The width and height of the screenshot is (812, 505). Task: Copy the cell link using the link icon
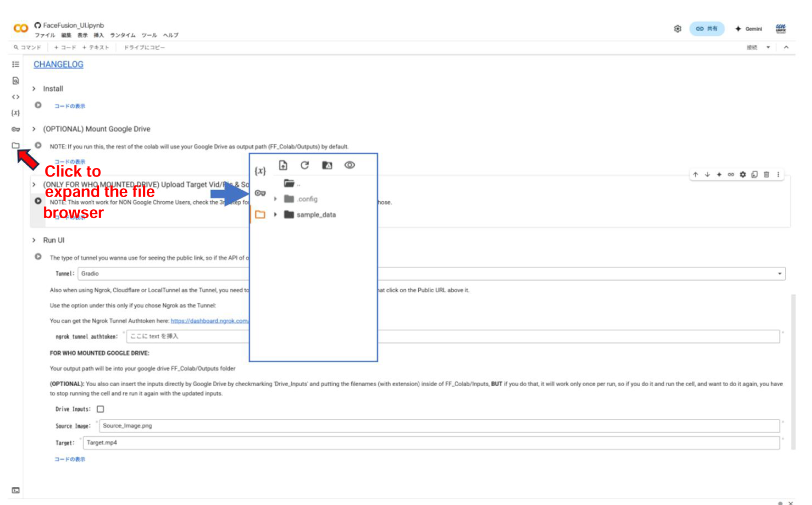[x=731, y=174]
